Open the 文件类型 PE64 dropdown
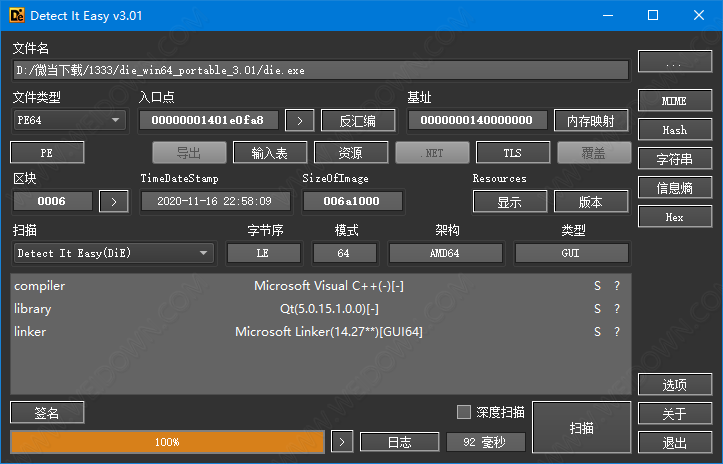 (69, 120)
